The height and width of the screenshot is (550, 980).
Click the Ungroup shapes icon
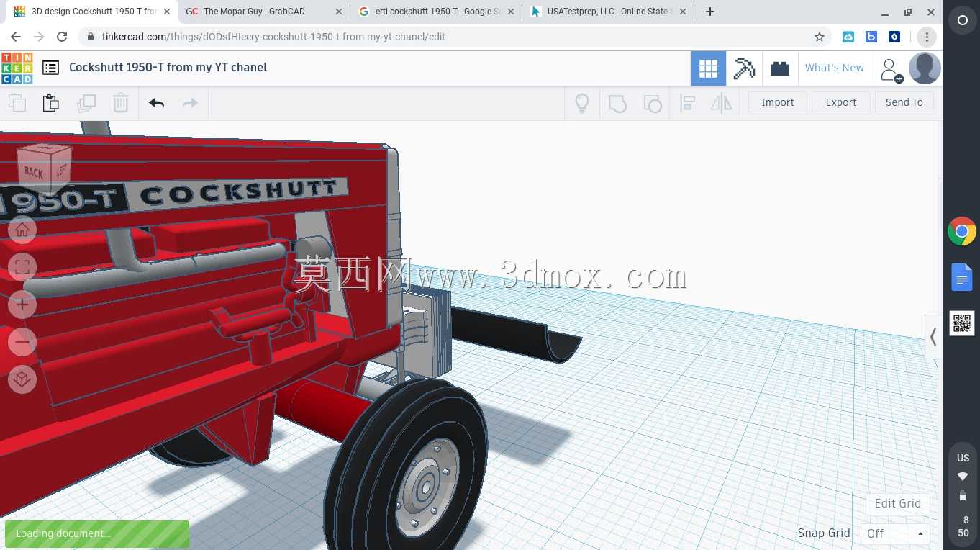tap(652, 103)
